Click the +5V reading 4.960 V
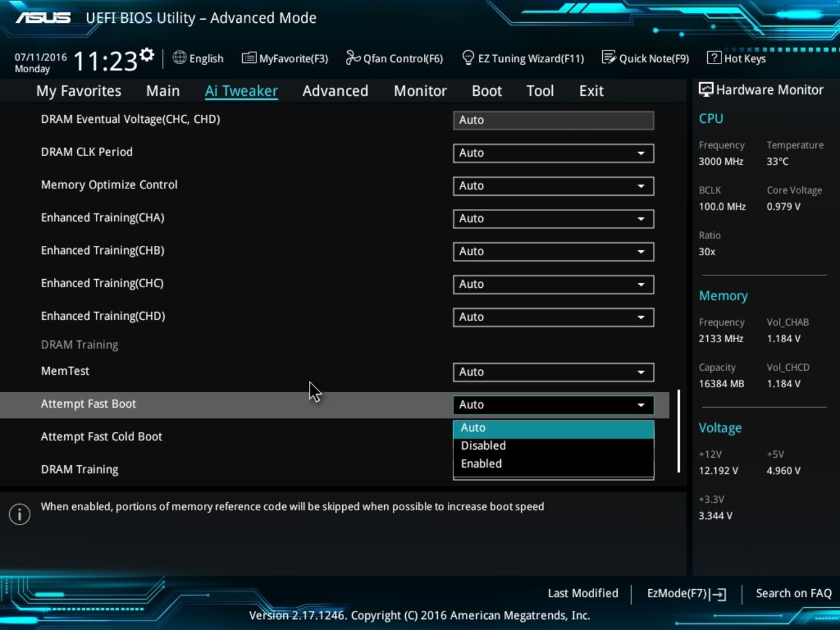 click(783, 471)
